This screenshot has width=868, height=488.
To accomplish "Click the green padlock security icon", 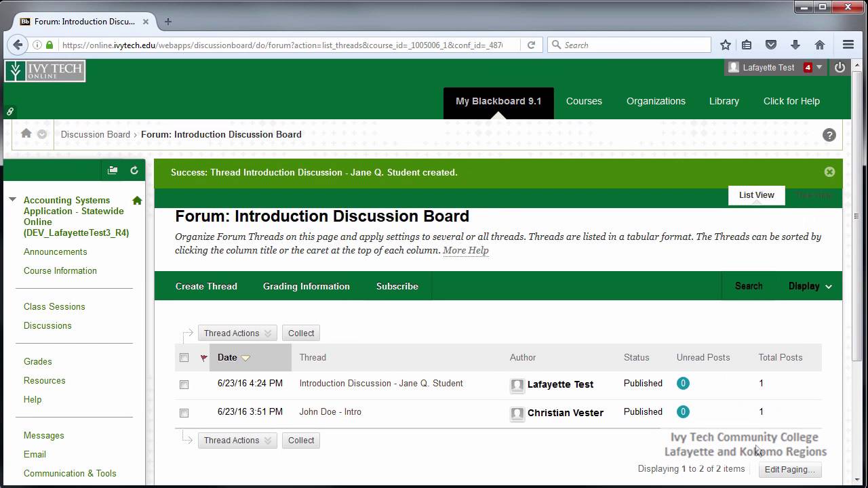I will point(50,45).
